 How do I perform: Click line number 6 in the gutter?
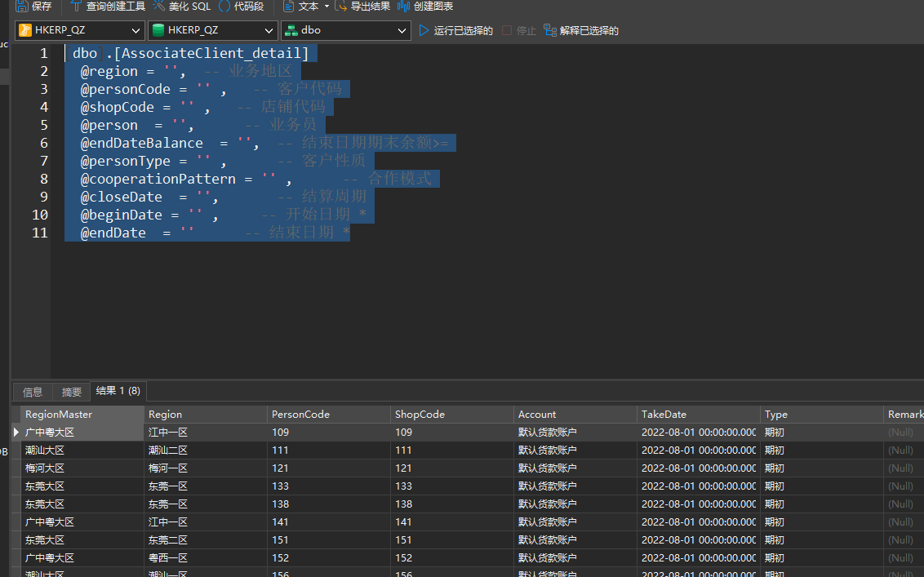[43, 143]
